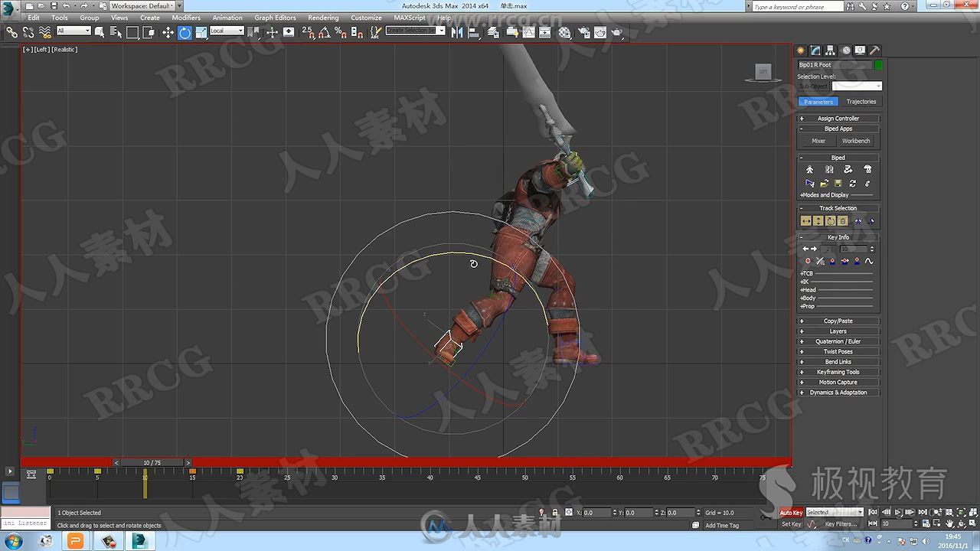The image size is (980, 551).
Task: Click the Unlink Selection tool
Action: pyautogui.click(x=28, y=32)
